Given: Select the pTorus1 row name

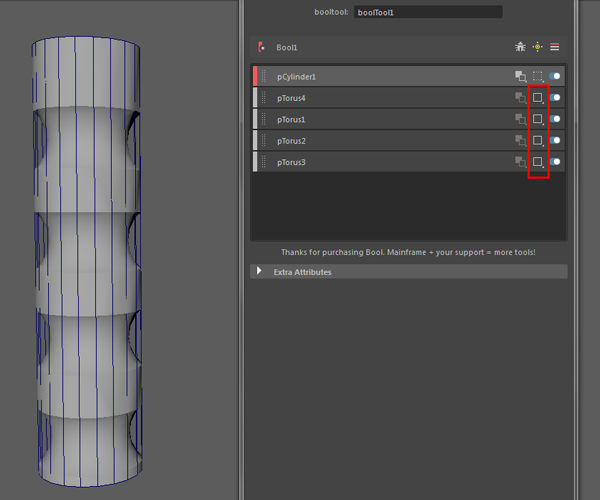Looking at the screenshot, I should (291, 120).
